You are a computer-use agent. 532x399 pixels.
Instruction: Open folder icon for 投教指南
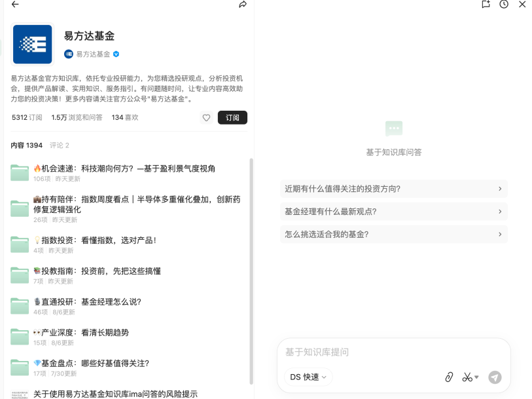coord(20,275)
